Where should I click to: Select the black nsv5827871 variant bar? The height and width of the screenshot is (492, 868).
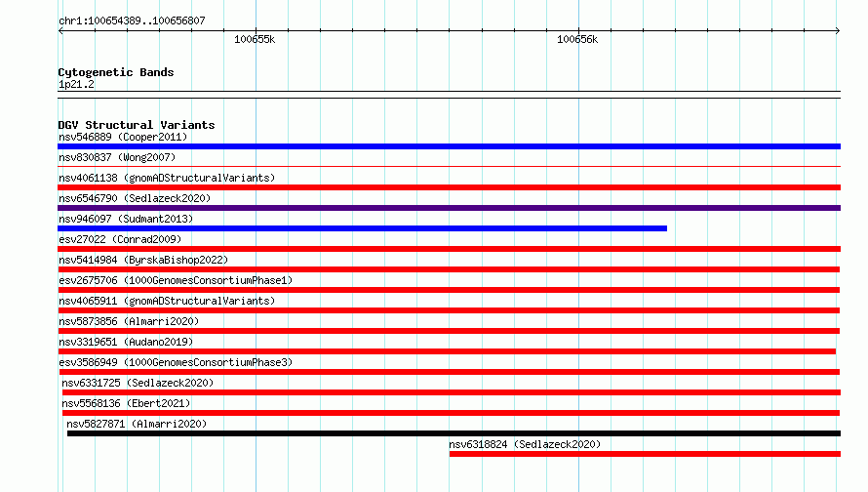pyautogui.click(x=454, y=433)
